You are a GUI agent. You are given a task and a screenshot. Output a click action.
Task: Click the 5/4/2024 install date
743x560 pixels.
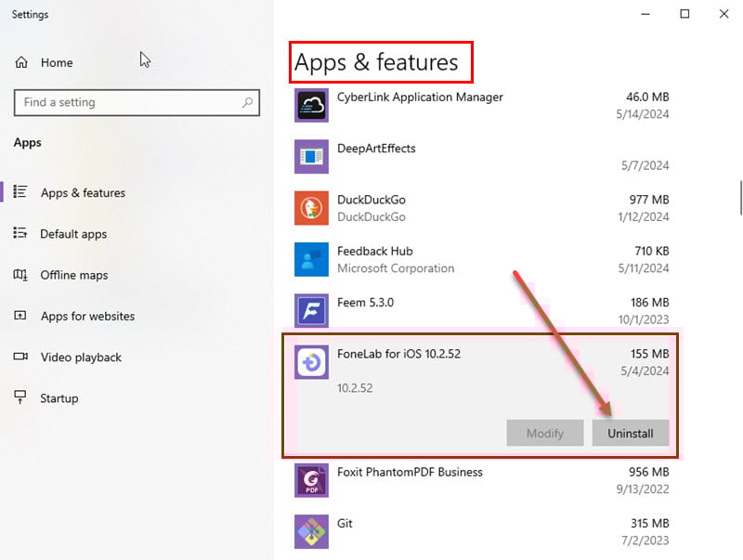tap(645, 371)
